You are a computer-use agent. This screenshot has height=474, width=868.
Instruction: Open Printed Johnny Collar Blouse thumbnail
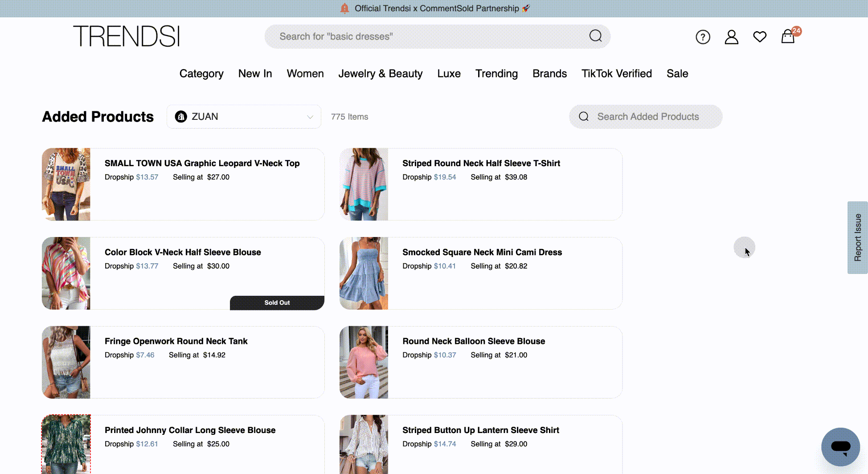click(66, 444)
